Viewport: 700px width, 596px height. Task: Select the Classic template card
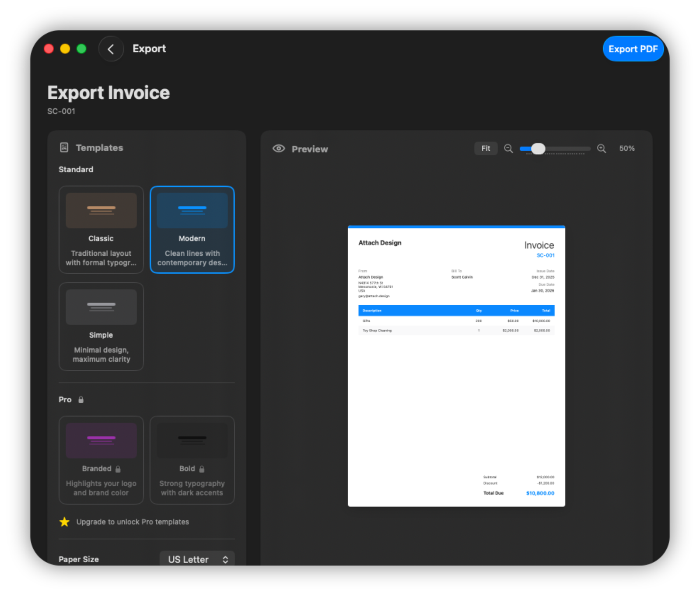101,230
